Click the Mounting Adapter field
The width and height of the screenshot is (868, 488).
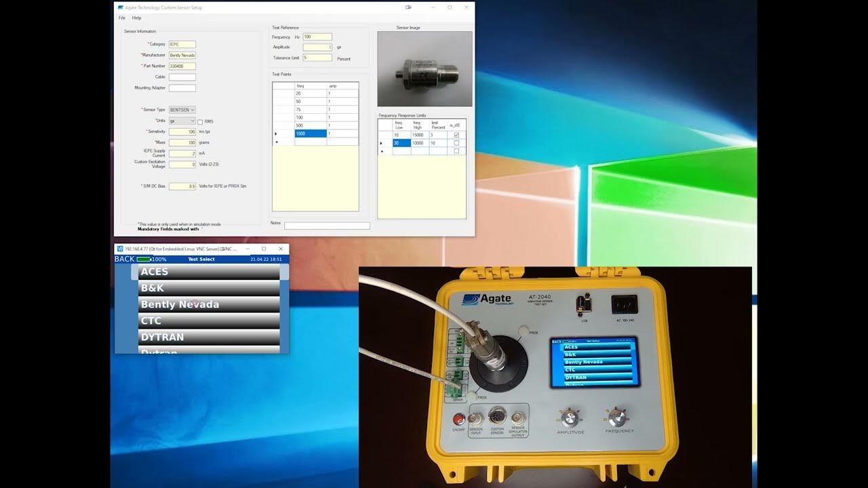coord(182,87)
